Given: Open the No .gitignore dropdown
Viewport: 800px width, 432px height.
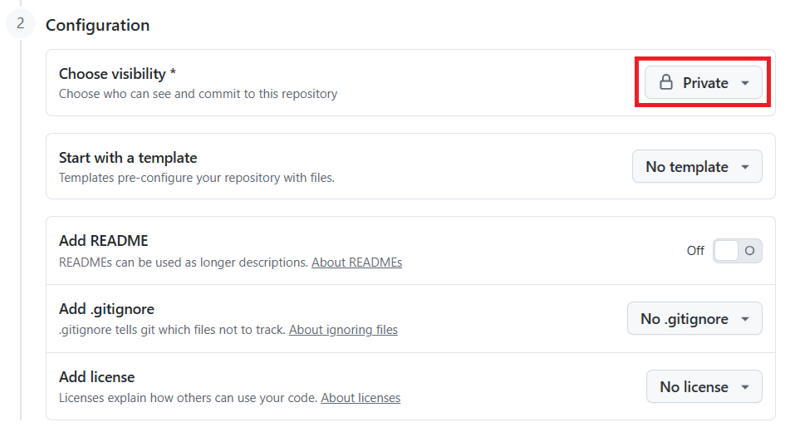Looking at the screenshot, I should click(x=694, y=319).
